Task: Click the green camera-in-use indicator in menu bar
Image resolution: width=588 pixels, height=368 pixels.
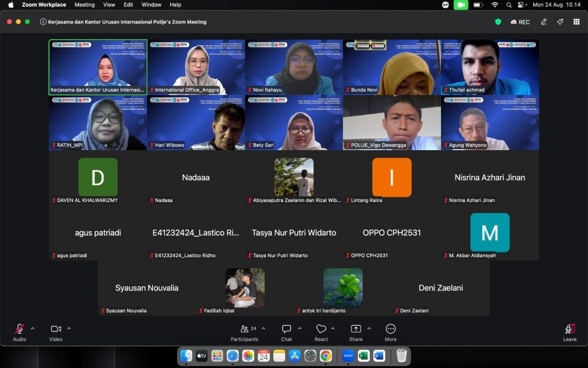Action: click(x=461, y=5)
